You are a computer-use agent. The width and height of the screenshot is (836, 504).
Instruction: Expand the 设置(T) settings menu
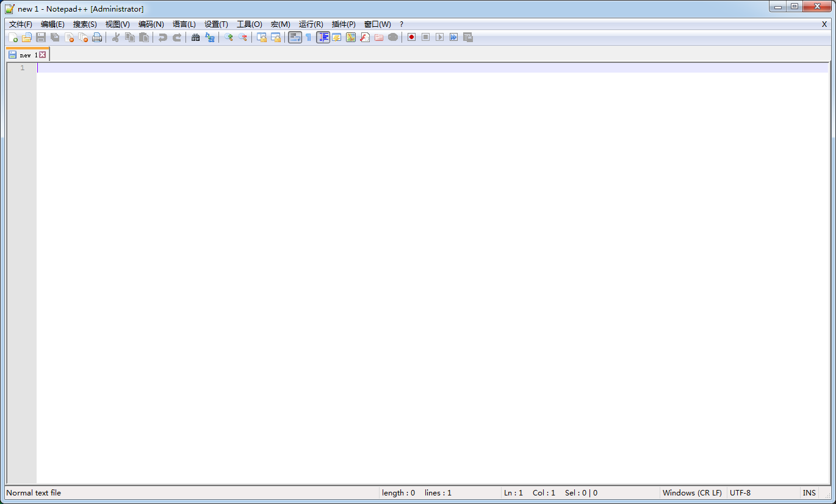[x=216, y=24]
